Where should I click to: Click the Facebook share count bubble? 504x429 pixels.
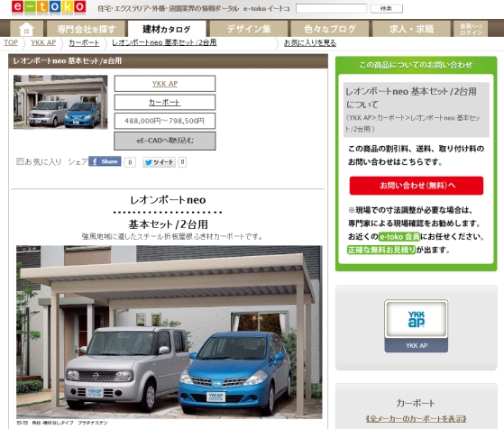click(130, 162)
